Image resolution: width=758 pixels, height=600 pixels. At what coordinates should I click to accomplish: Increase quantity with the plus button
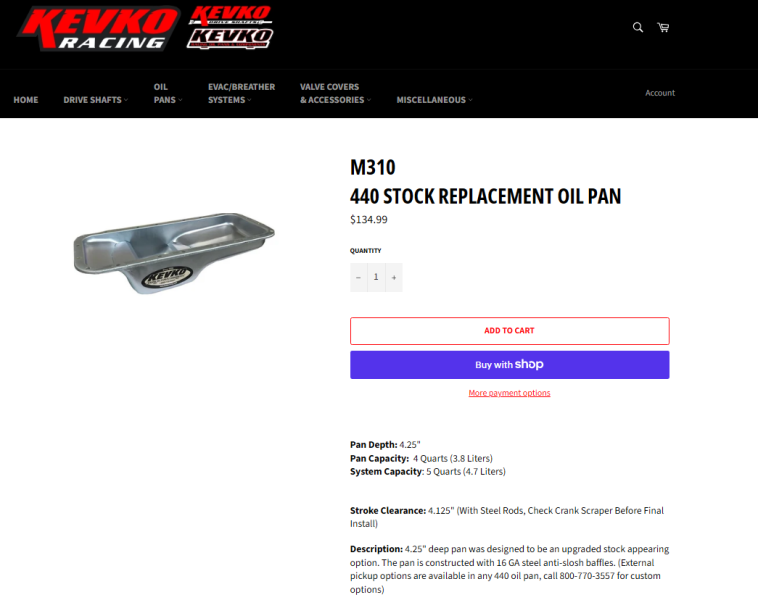(394, 278)
